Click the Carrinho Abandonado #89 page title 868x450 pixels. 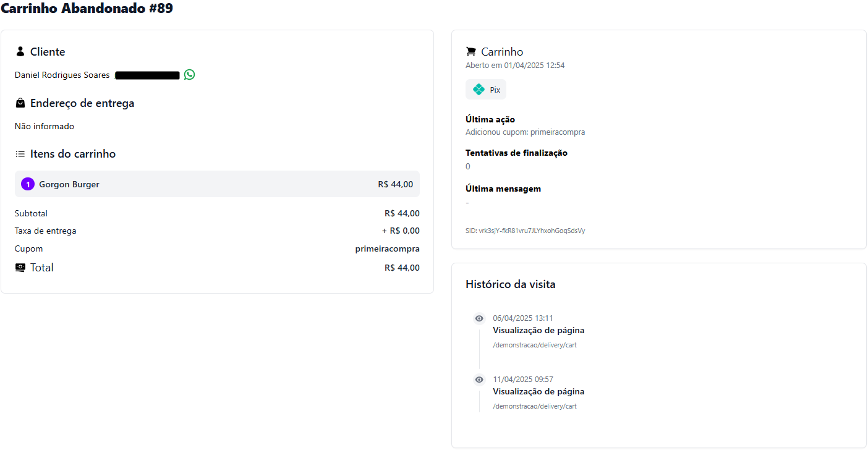87,9
